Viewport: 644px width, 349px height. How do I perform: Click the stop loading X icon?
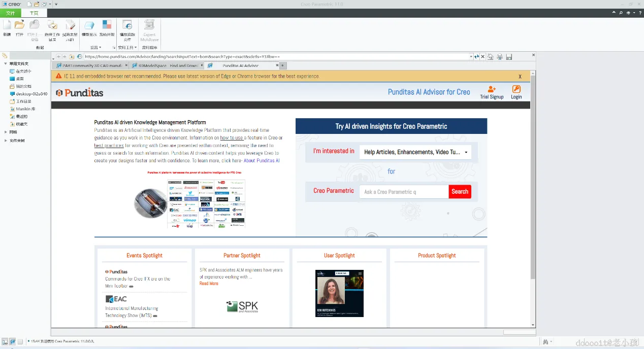tap(482, 57)
